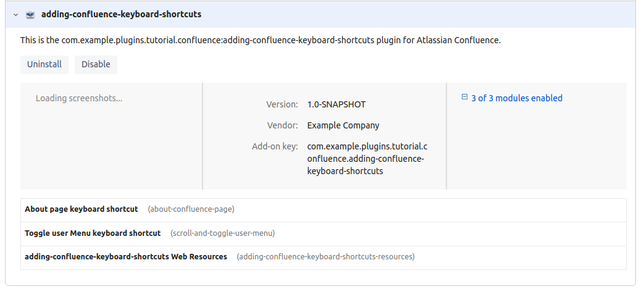Screen dimensions: 644x289
Task: Click the 'Example Company' vendor value
Action: click(x=343, y=125)
